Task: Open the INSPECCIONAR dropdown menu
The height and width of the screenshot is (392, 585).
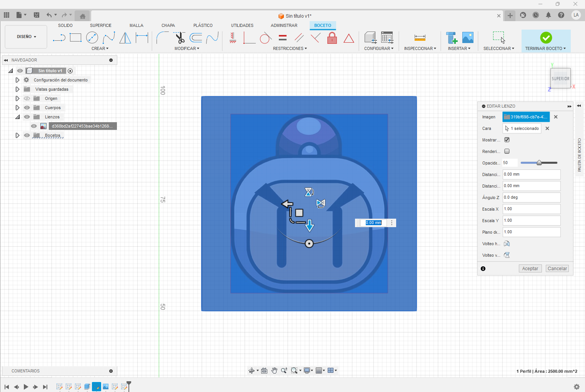Action: [420, 48]
